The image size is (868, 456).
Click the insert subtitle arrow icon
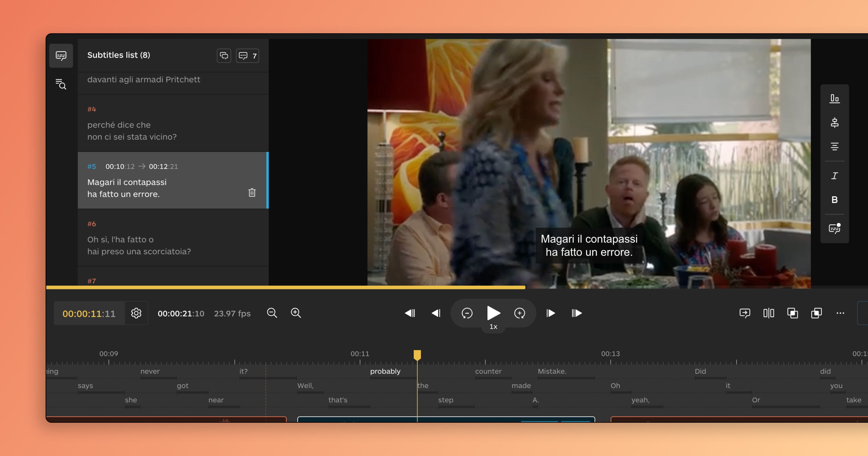[745, 313]
